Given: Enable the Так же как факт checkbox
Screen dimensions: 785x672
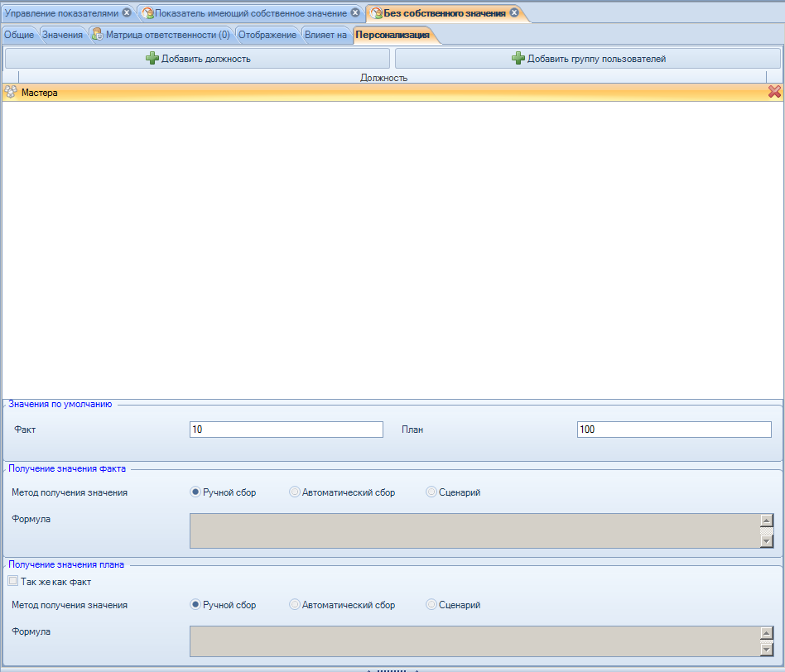Looking at the screenshot, I should (12, 582).
